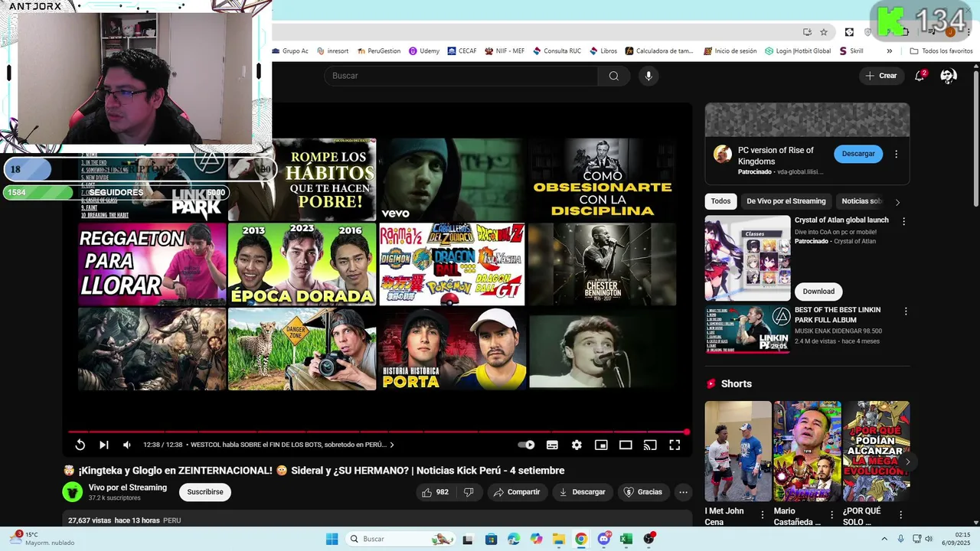Switch to miniplayer mode
This screenshot has width=980, height=551.
pos(601,445)
